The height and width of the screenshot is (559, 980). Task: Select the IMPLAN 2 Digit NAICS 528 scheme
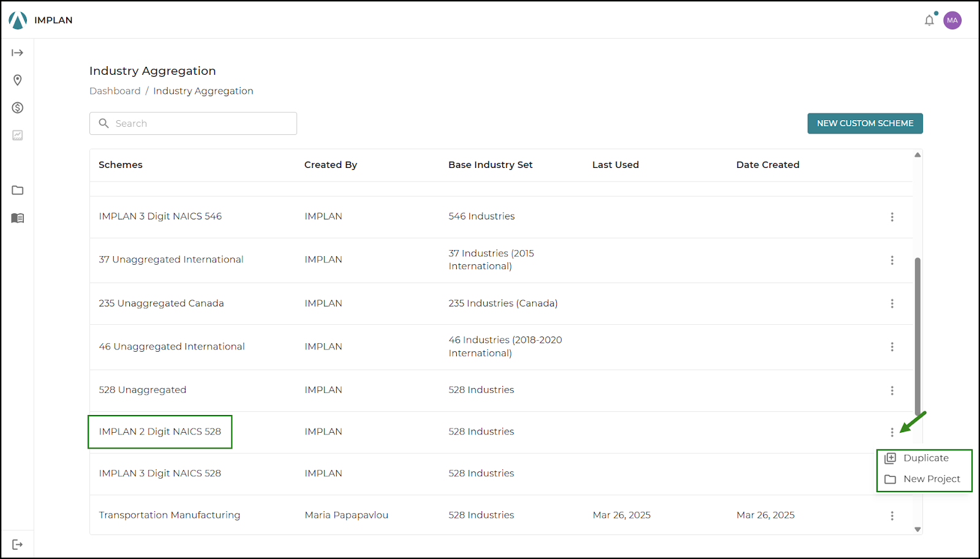(x=160, y=432)
